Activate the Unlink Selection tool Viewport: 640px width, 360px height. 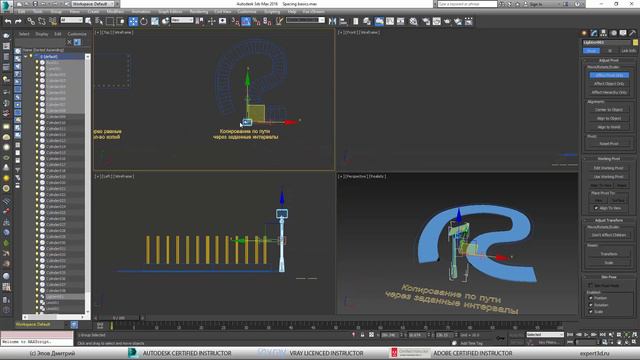42,21
